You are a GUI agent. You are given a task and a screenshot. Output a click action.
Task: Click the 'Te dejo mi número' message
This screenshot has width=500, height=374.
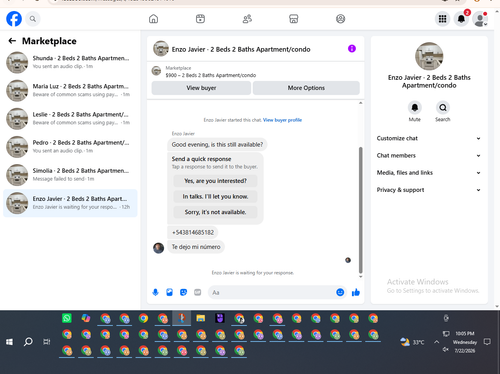196,247
